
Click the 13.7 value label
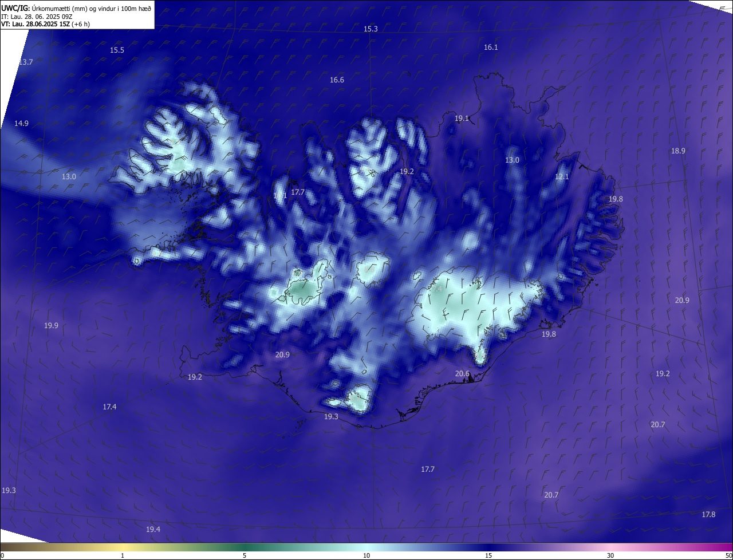[26, 62]
